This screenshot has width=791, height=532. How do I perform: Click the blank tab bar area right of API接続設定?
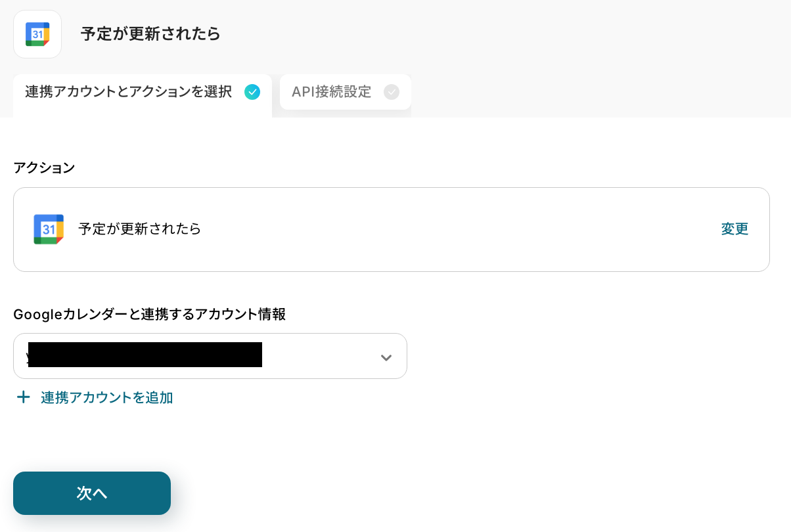(591, 92)
